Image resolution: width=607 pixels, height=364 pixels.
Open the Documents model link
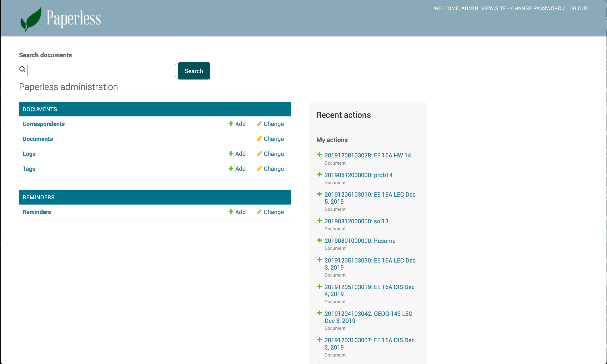point(38,139)
